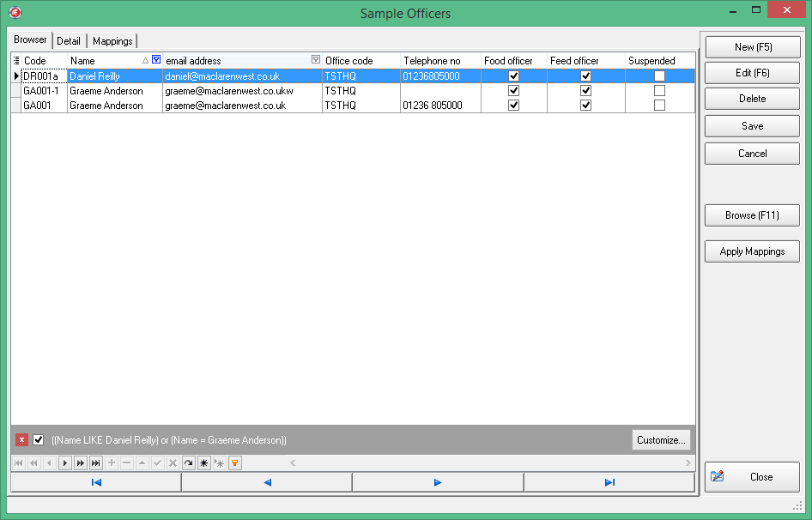Open the email address column filter dropdown
This screenshot has height=520, width=812.
(315, 59)
